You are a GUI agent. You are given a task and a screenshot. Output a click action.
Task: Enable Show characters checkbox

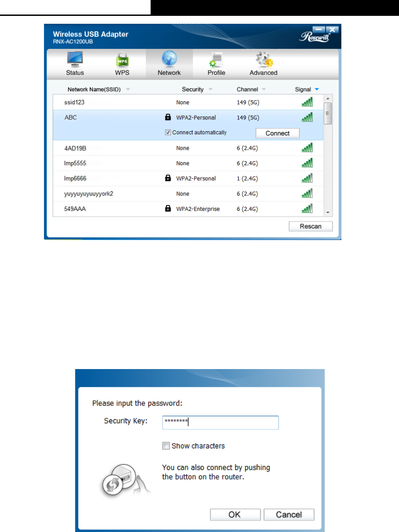pos(166,446)
